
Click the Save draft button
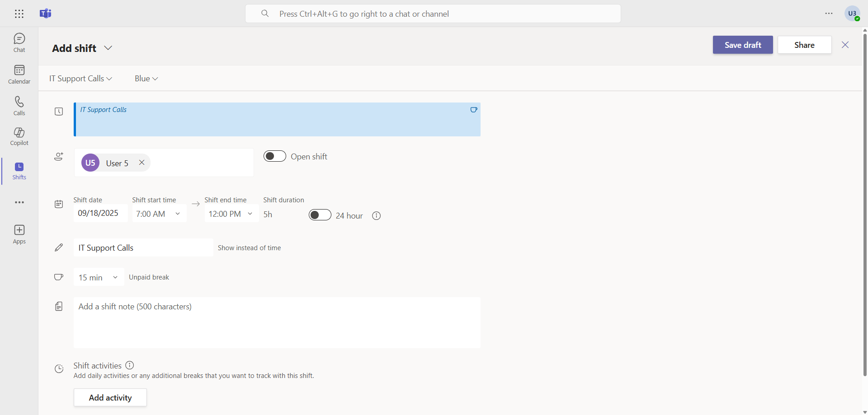742,45
